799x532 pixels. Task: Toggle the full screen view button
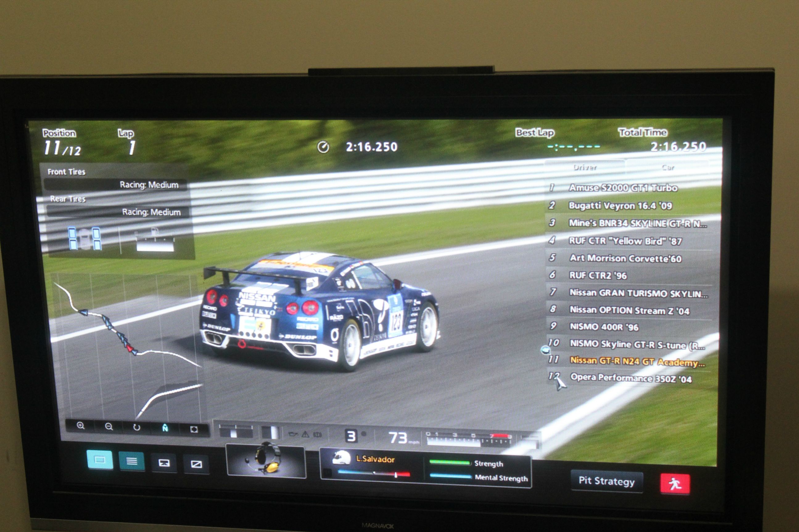click(x=100, y=460)
